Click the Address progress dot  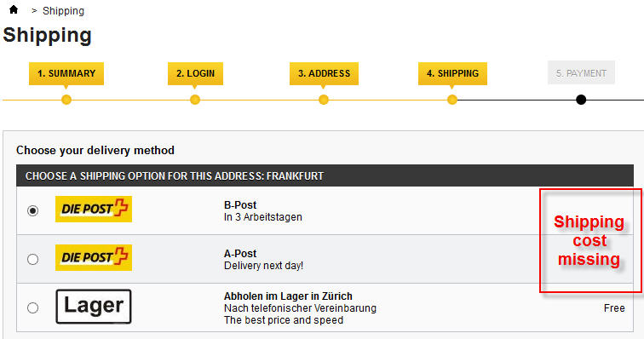click(x=324, y=100)
